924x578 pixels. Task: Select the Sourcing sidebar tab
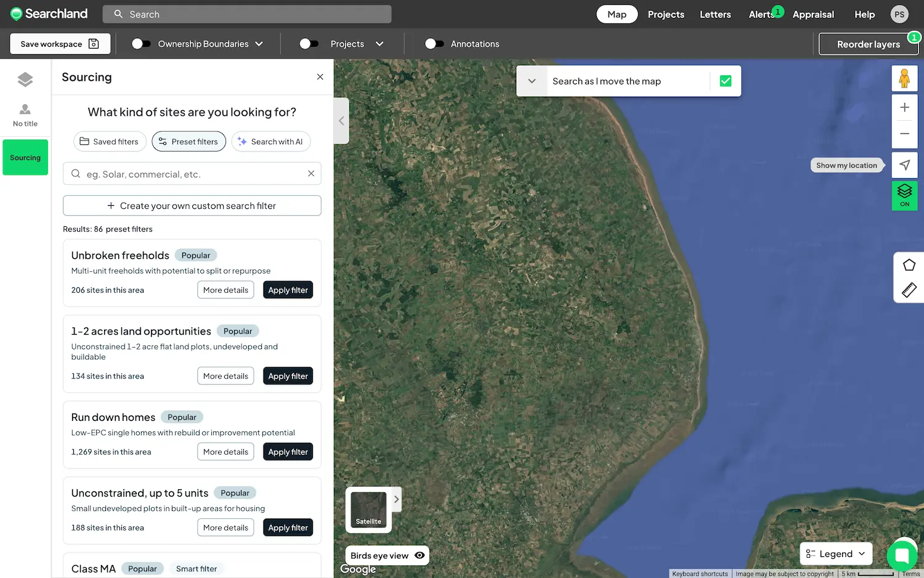coord(25,157)
